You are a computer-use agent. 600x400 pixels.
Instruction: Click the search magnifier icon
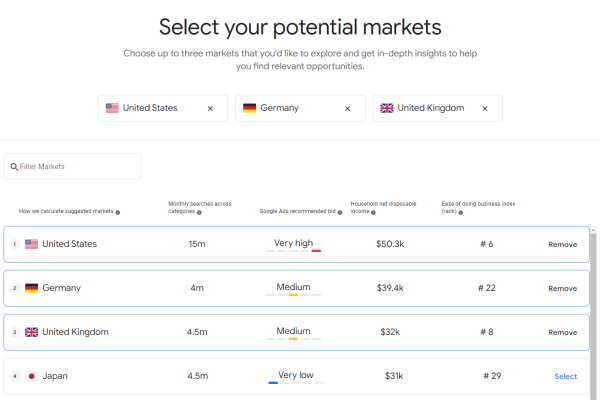coord(14,167)
